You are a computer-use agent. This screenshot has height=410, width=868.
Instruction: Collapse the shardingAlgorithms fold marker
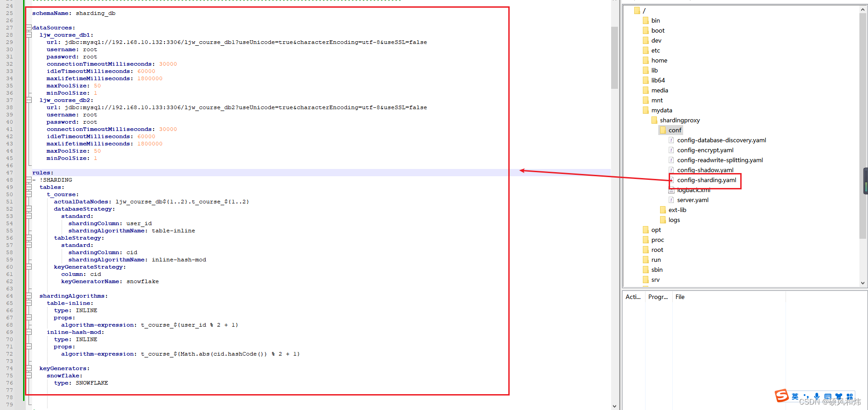tap(29, 296)
